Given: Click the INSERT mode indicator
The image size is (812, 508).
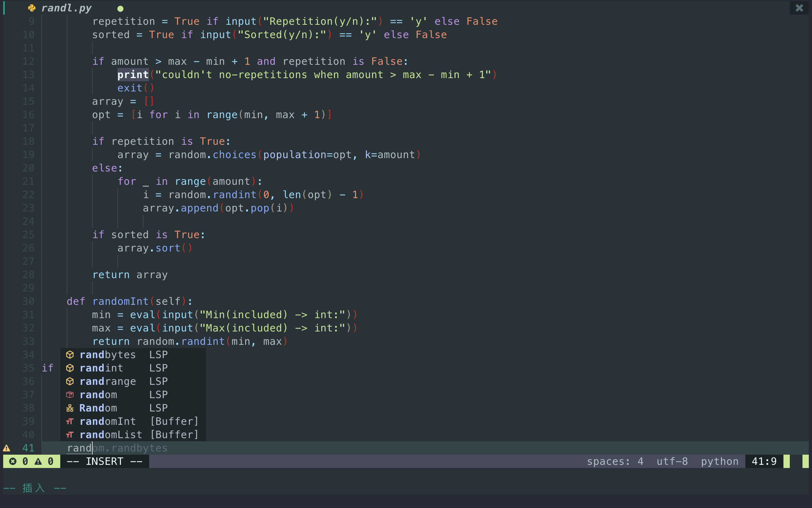Looking at the screenshot, I should (x=105, y=461).
